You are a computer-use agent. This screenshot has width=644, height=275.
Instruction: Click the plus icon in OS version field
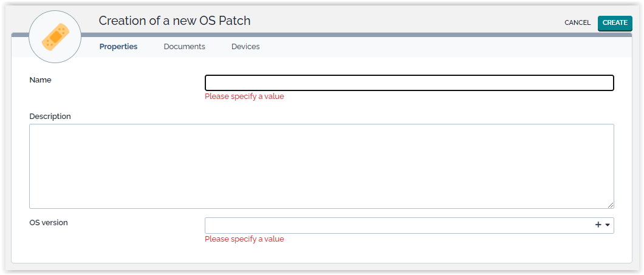point(598,225)
